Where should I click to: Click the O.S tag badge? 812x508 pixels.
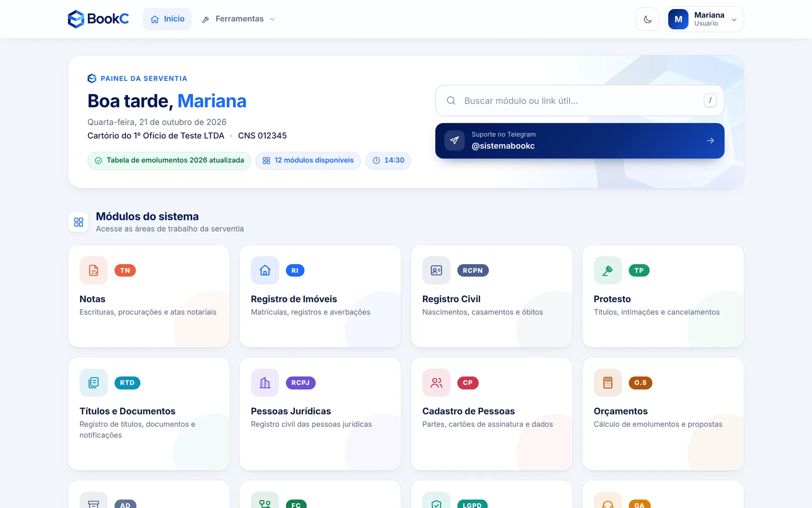coord(640,383)
